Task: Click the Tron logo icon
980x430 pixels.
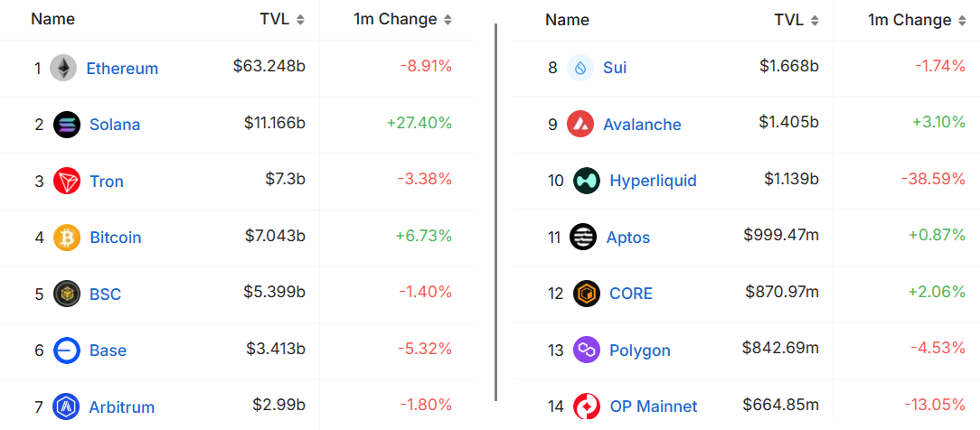Action: tap(66, 182)
